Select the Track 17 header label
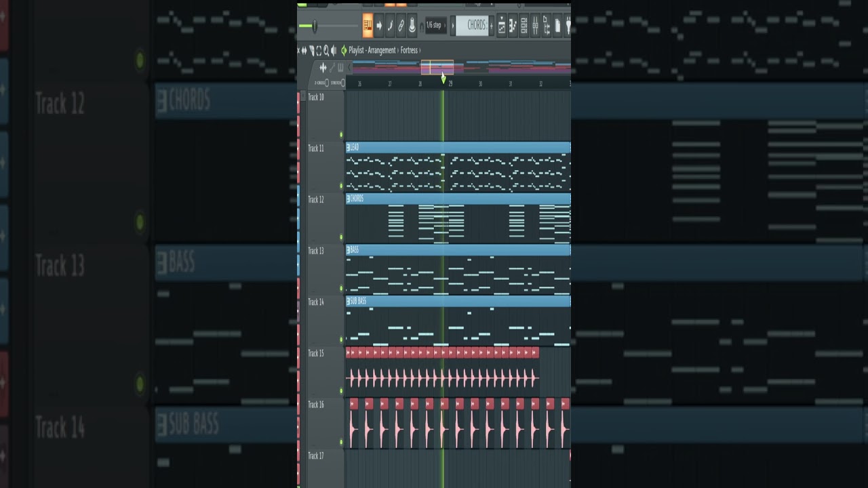868x488 pixels. [x=316, y=456]
